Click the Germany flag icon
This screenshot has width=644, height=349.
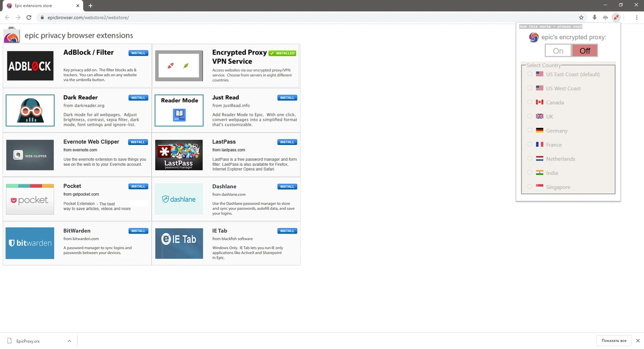pos(540,130)
